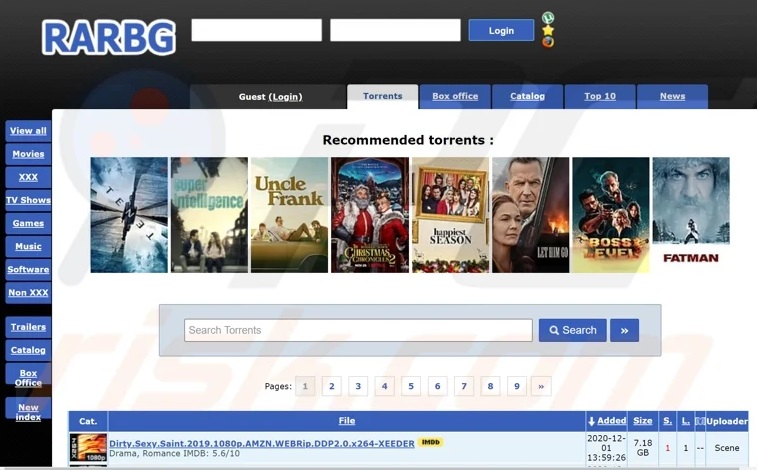The width and height of the screenshot is (761, 470).
Task: Open Dirty.Sexy.Saint.2019.1080p torrent link
Action: pyautogui.click(x=262, y=443)
